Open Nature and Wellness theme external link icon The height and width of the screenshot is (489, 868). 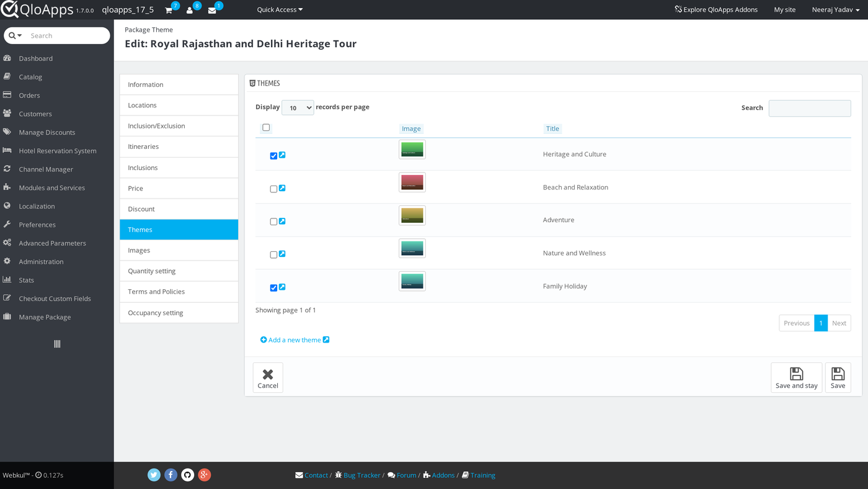tap(282, 254)
